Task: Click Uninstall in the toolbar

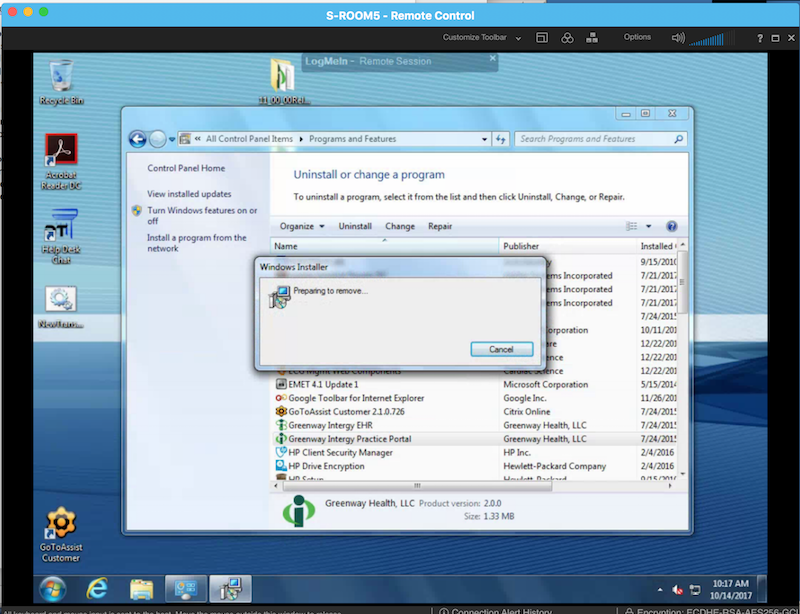Action: (355, 226)
